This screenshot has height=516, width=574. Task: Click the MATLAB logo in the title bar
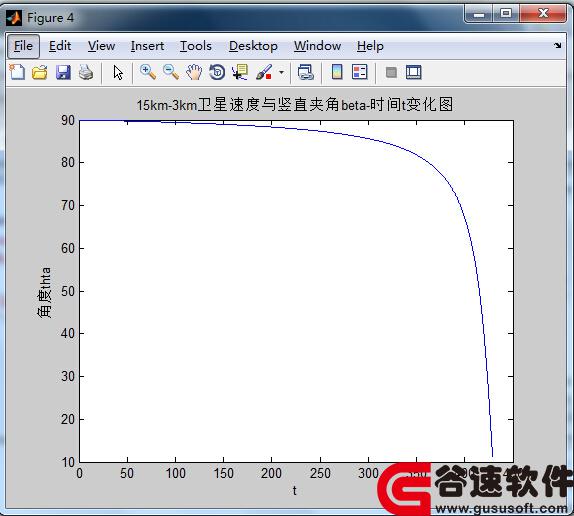(14, 18)
